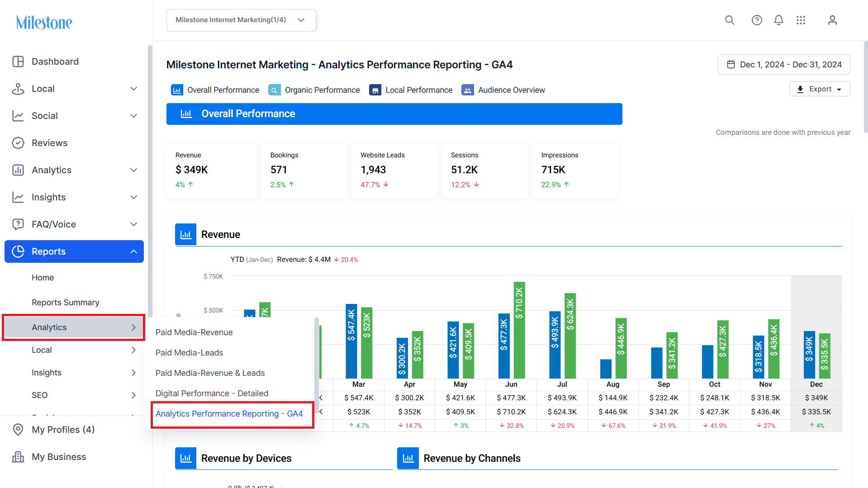868x488 pixels.
Task: Open the Reports Summary link
Action: click(66, 303)
